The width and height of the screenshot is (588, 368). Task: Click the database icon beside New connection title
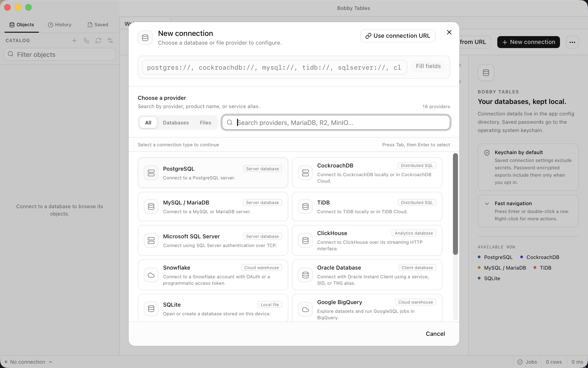(x=145, y=38)
